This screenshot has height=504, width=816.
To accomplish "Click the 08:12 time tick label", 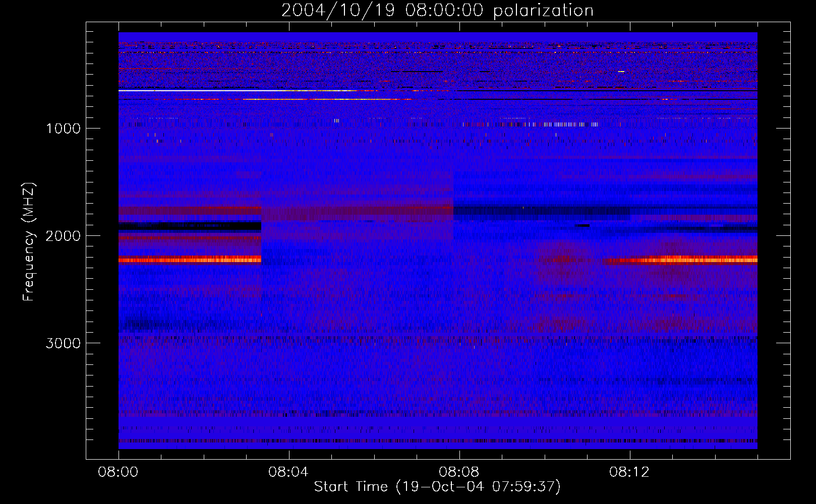I will pyautogui.click(x=629, y=472).
